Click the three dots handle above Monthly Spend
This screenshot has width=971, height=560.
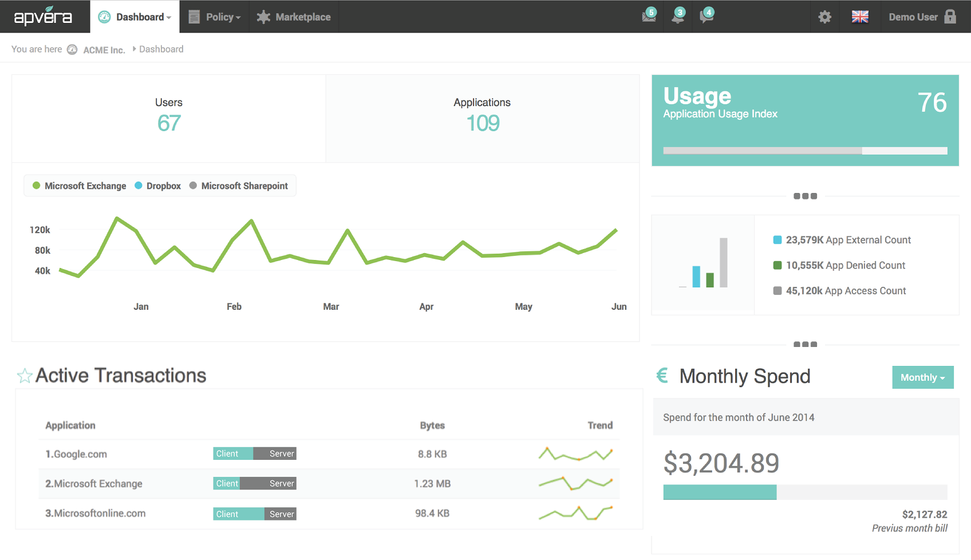tap(805, 344)
